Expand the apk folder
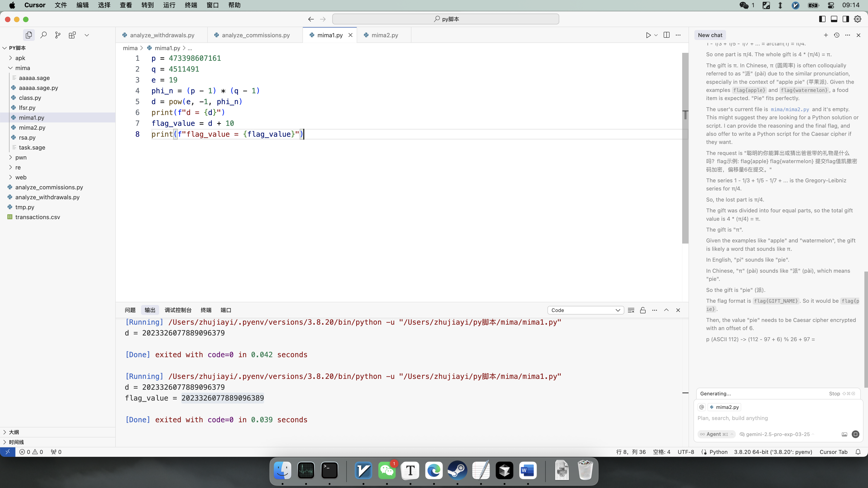This screenshot has height=488, width=868. click(20, 58)
